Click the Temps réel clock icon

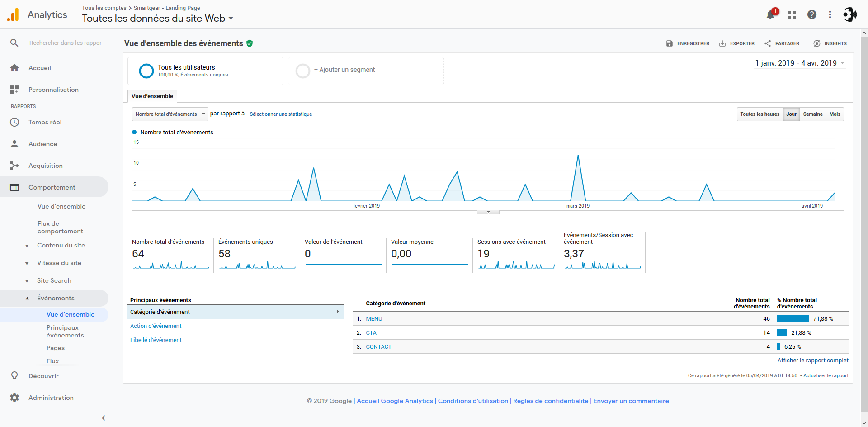tap(14, 122)
